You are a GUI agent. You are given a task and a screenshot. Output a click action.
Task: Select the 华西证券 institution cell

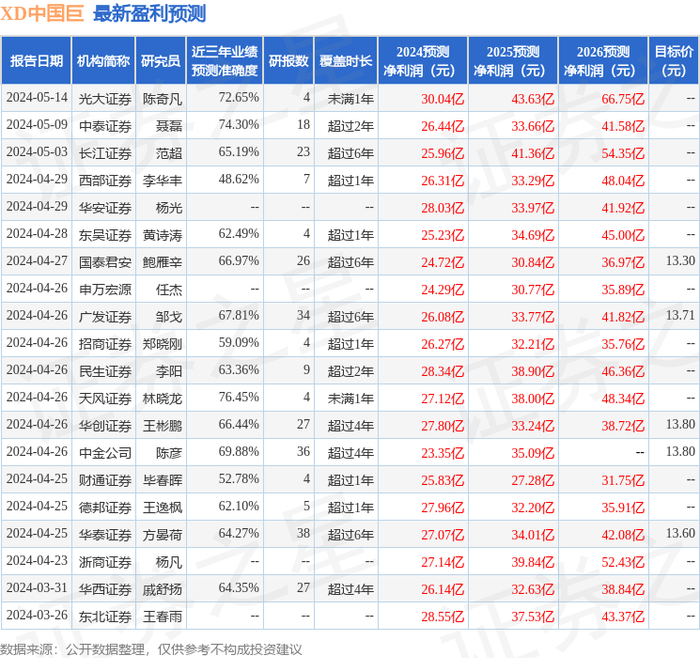(105, 589)
